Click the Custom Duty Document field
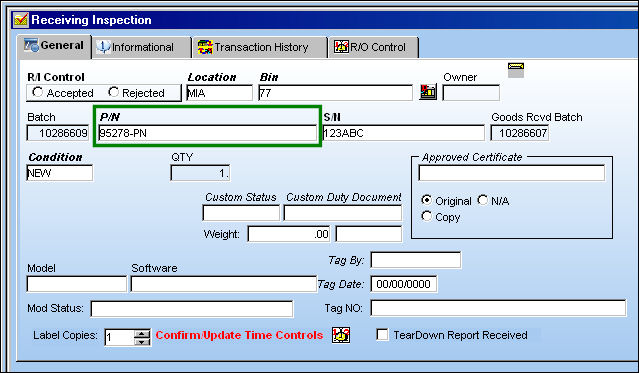Image resolution: width=639 pixels, height=373 pixels. (x=342, y=213)
